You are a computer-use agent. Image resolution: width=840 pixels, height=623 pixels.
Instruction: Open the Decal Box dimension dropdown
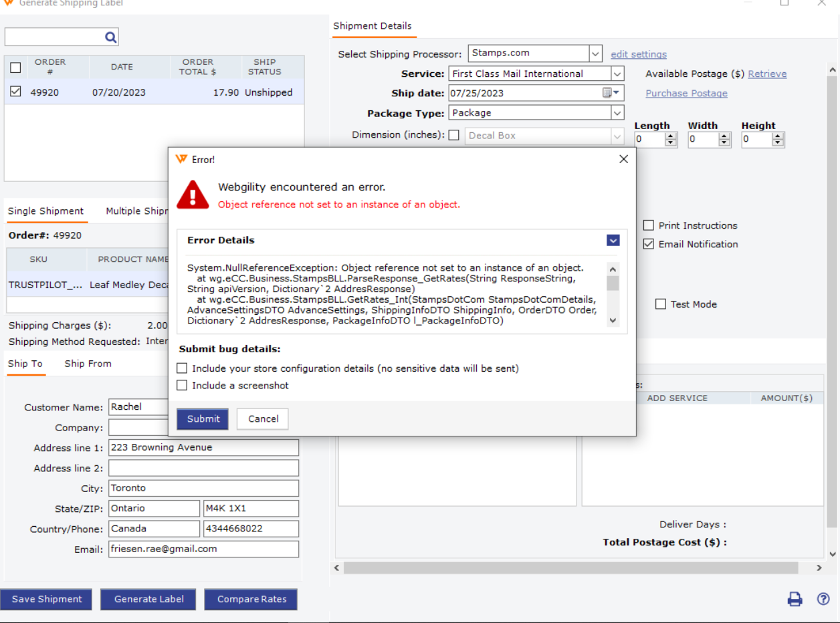pyautogui.click(x=617, y=136)
